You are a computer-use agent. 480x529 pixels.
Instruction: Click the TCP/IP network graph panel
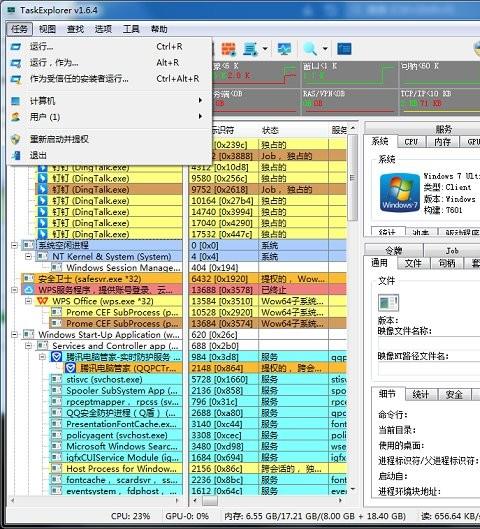pyautogui.click(x=439, y=102)
